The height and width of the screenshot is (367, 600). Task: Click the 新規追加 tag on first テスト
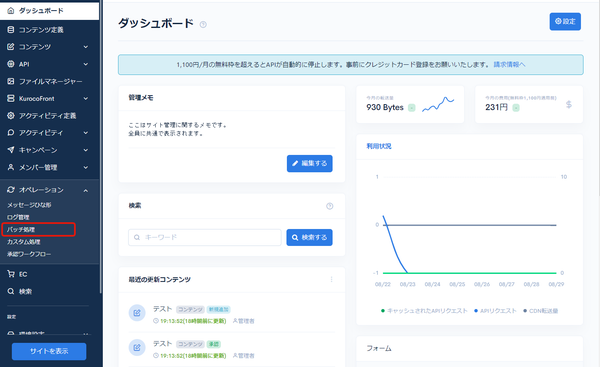click(x=218, y=309)
